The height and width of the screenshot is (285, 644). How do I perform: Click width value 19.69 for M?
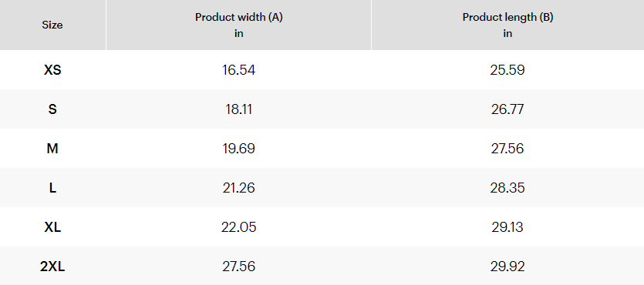238,149
